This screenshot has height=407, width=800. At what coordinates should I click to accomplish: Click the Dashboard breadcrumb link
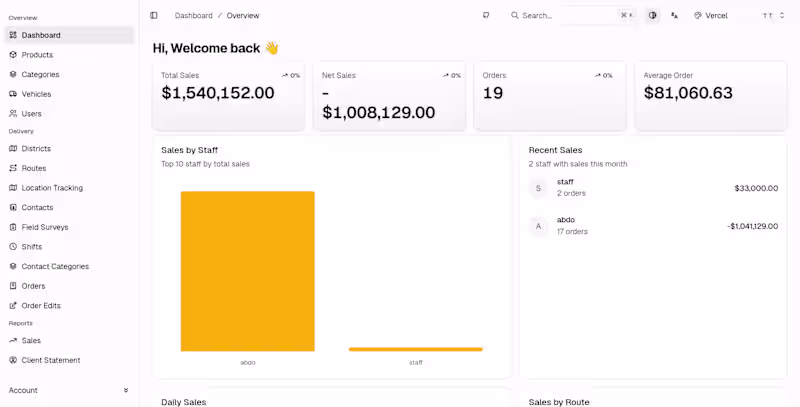[193, 16]
